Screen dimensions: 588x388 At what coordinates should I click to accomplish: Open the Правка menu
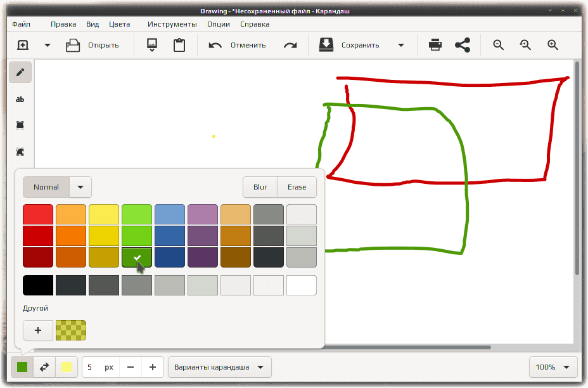pyautogui.click(x=63, y=24)
